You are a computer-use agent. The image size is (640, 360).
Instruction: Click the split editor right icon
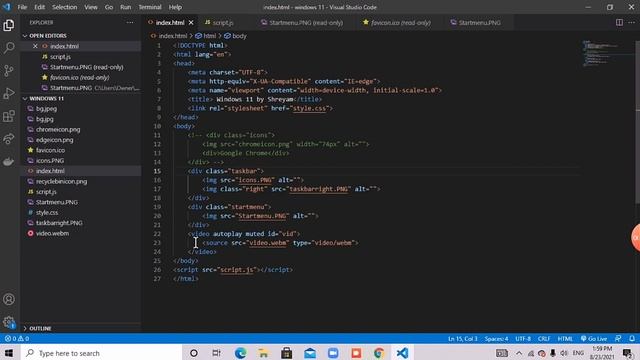[619, 22]
